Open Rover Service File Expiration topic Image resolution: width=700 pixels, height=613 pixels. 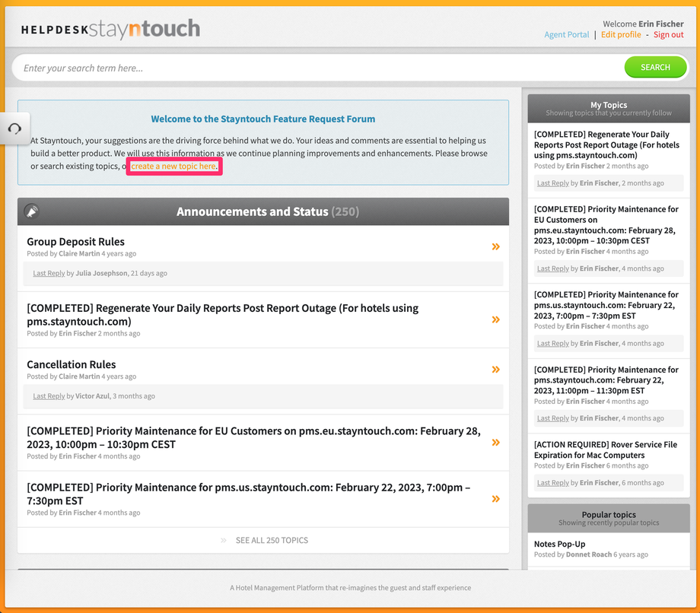tap(606, 449)
